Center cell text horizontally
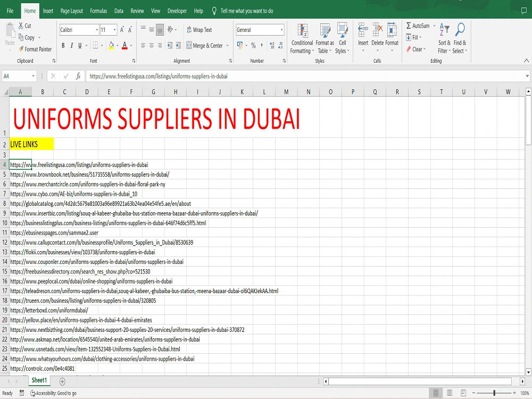Screen dimensions: 532x399 [151, 45]
